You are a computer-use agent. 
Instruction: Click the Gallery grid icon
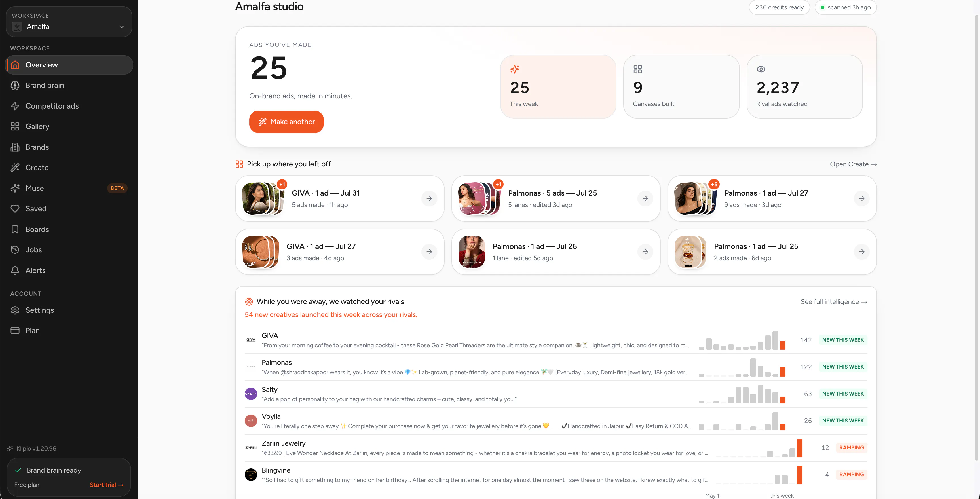[15, 126]
